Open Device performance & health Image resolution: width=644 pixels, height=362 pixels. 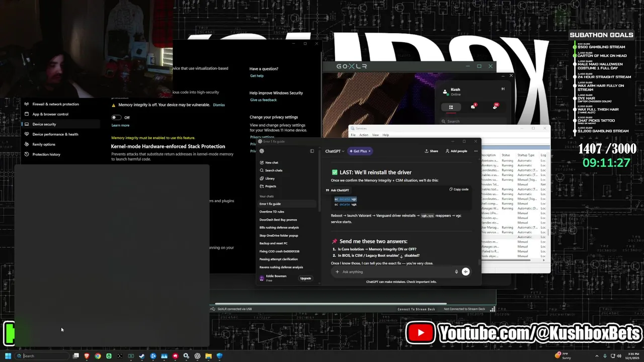pos(55,134)
